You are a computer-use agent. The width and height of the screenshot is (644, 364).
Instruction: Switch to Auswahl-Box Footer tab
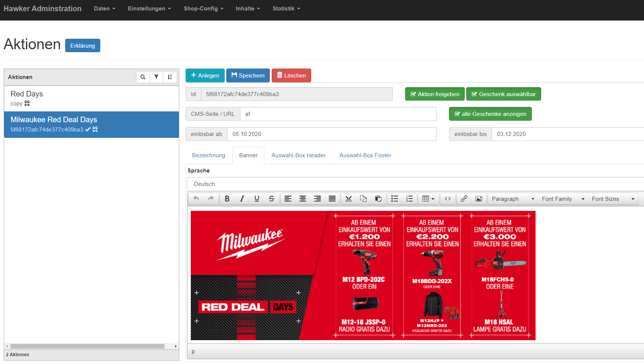[x=365, y=155]
